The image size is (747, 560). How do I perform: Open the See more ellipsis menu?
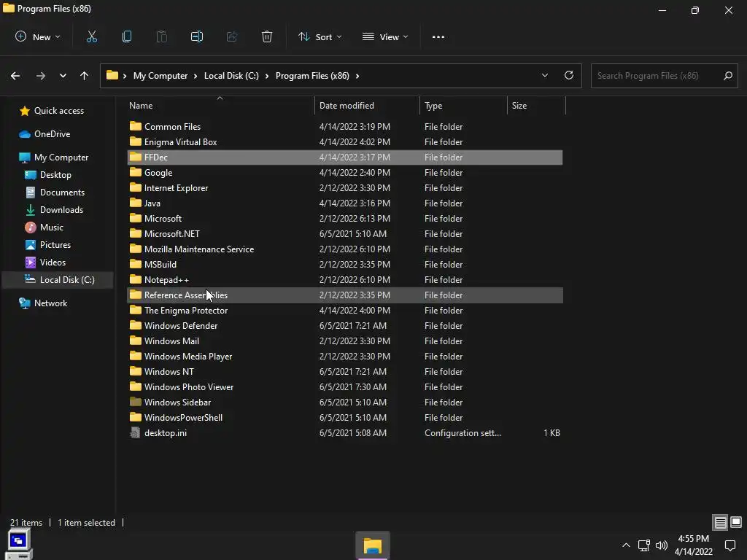coord(438,36)
